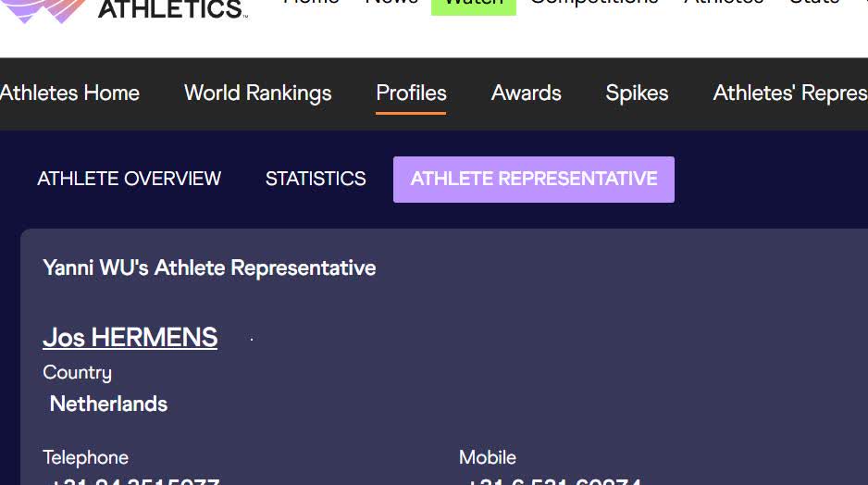Open the Spikes section
The image size is (868, 485).
(637, 93)
